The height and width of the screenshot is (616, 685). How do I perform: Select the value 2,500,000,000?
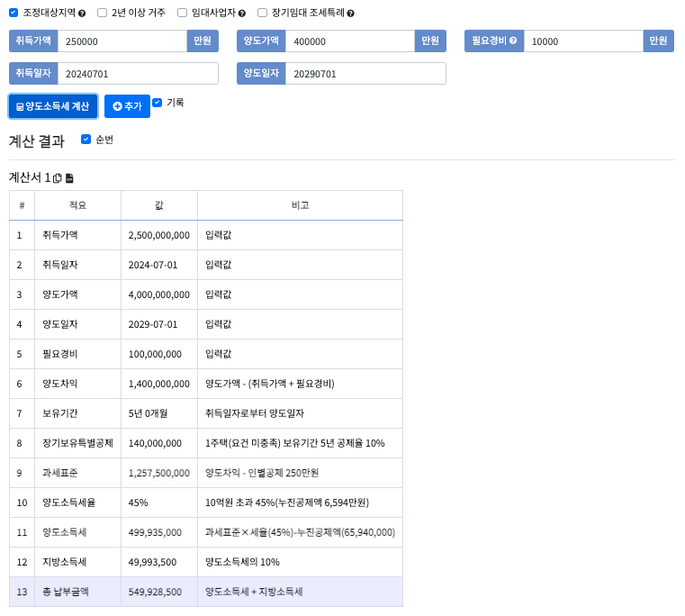159,235
